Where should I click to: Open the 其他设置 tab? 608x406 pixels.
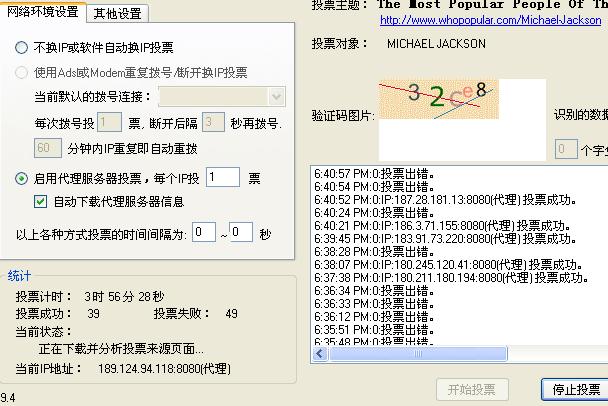point(118,13)
